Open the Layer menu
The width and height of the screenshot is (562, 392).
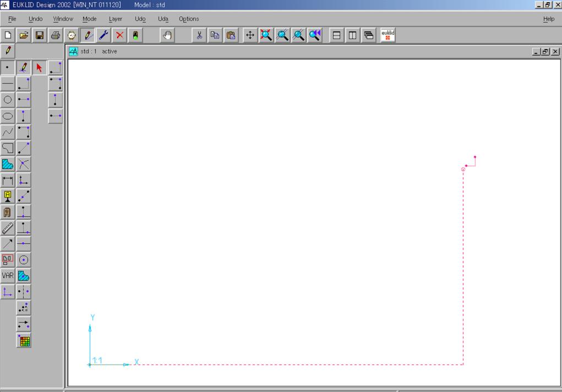116,19
